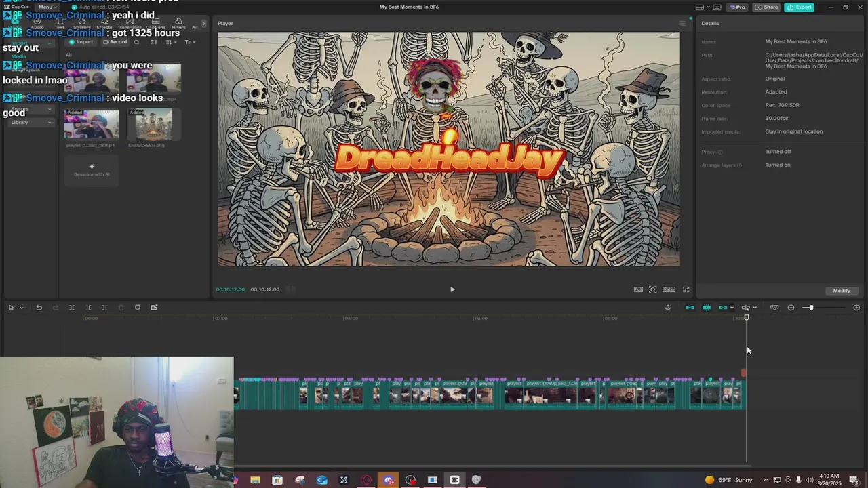This screenshot has height=488, width=868.
Task: Open the Text tab
Action: coord(59,24)
